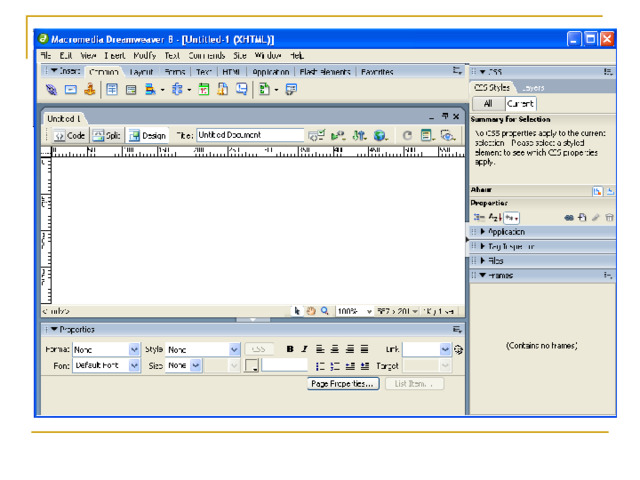Click the Text Indent button
Screen dimensions: 640x480
[365, 366]
